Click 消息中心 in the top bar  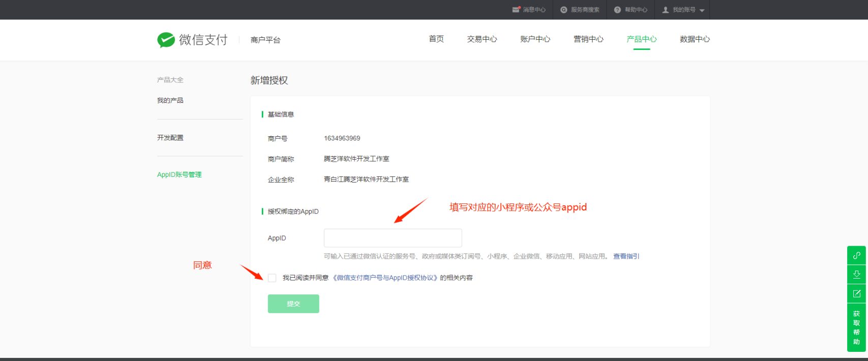click(x=534, y=10)
